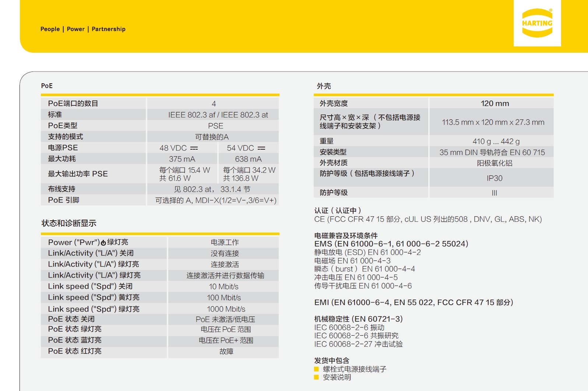Click the "故障" description
The width and height of the screenshot is (588, 391).
click(226, 352)
